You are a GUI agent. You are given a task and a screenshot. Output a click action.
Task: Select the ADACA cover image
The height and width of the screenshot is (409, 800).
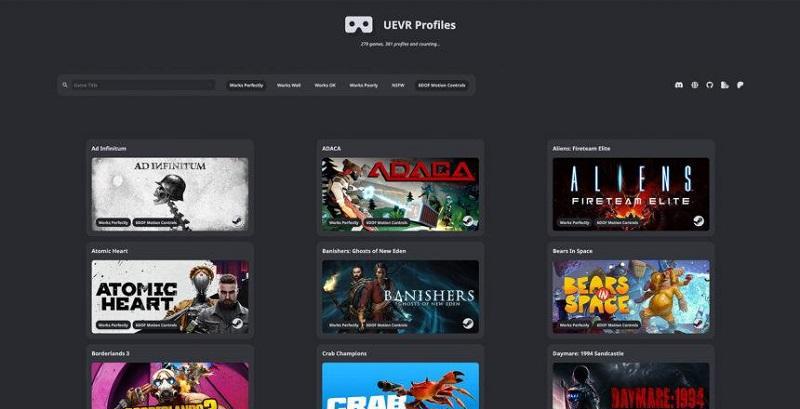pyautogui.click(x=401, y=194)
